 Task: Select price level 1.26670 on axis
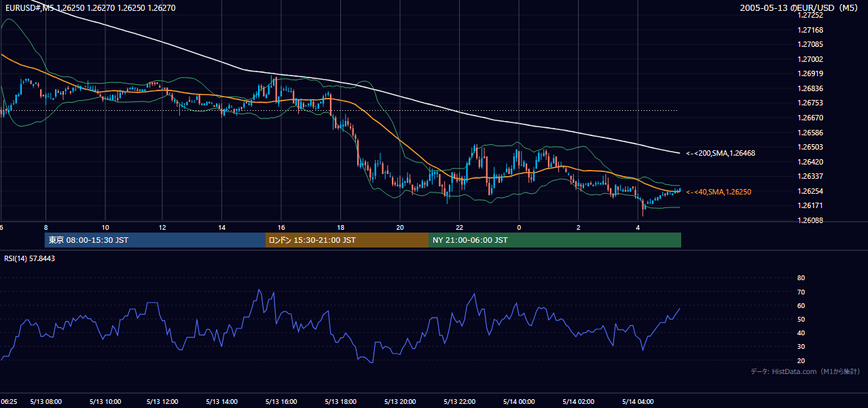tap(811, 118)
